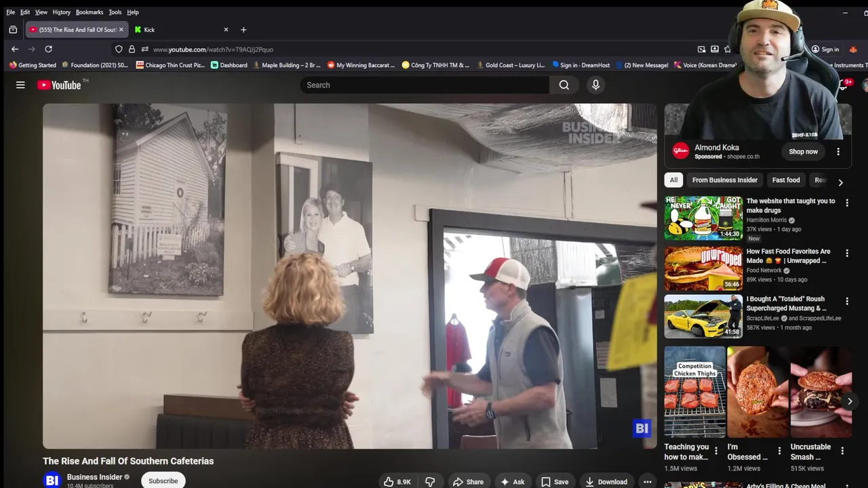Screen dimensions: 868x488
Task: Click the padlock site info icon
Action: tap(132, 49)
